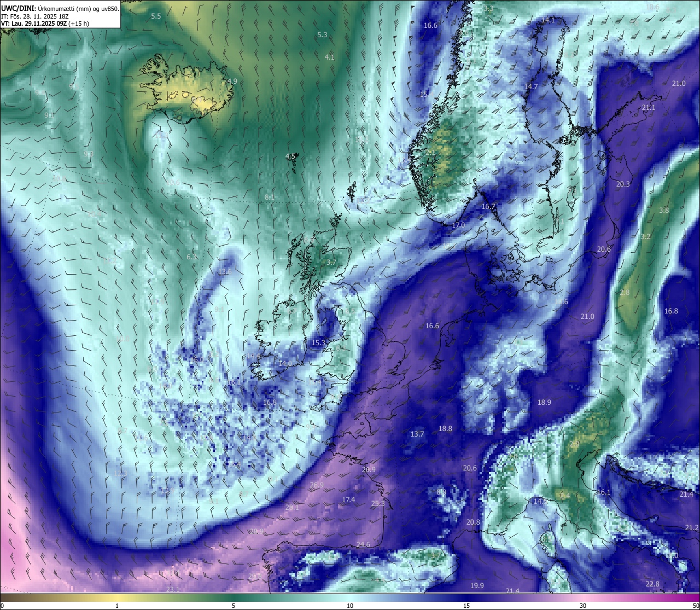Click the 21.1 map value
Screen dimensions: 700x610
(649, 107)
